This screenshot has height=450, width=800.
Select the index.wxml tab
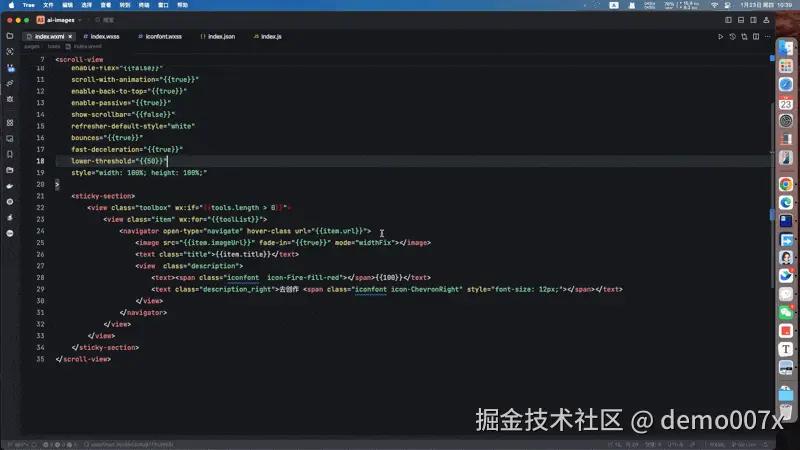point(49,37)
